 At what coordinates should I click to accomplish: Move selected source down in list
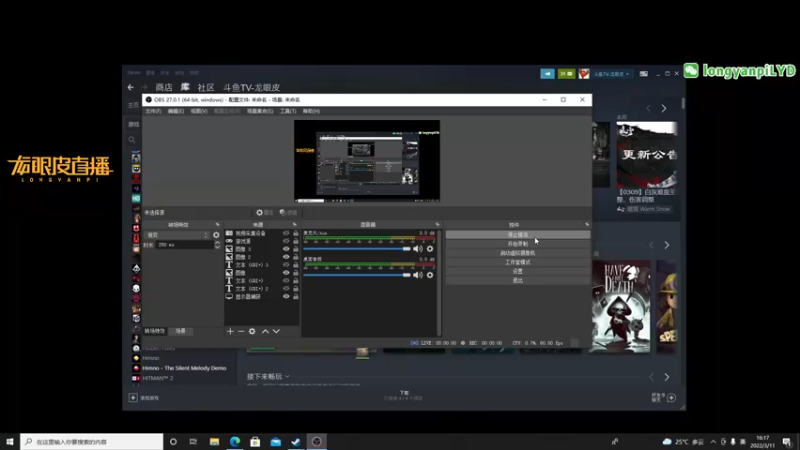point(276,332)
